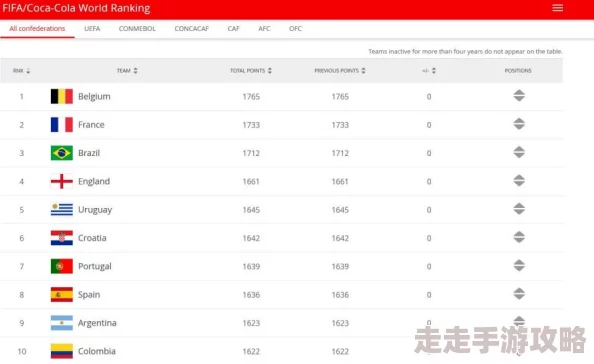The width and height of the screenshot is (594, 364).
Task: Open the Uruguay team link
Action: 95,210
